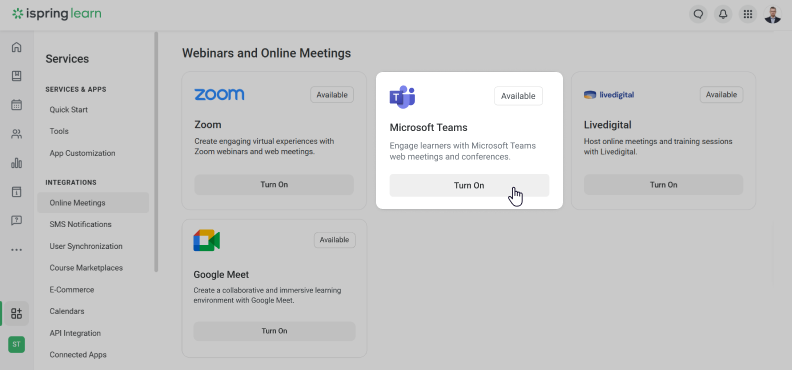Open the Services grid-plus icon in sidebar

coord(17,313)
